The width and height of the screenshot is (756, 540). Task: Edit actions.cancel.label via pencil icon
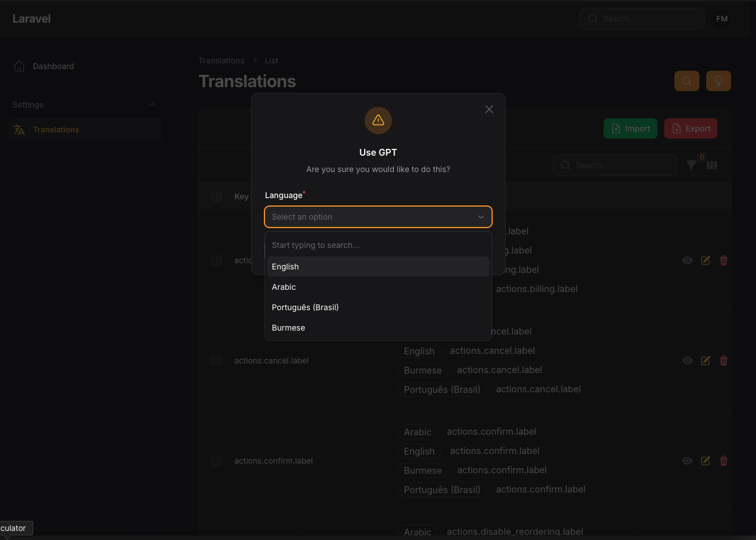pyautogui.click(x=706, y=361)
